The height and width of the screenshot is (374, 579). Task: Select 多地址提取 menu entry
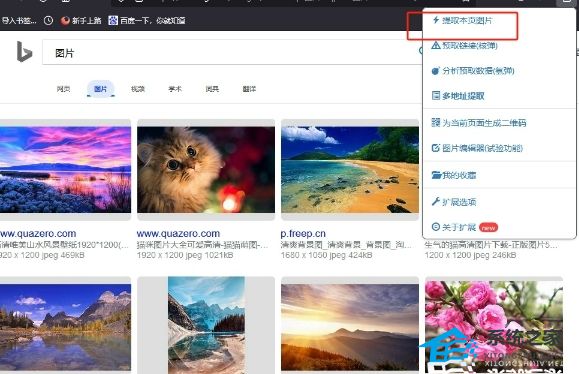(463, 96)
